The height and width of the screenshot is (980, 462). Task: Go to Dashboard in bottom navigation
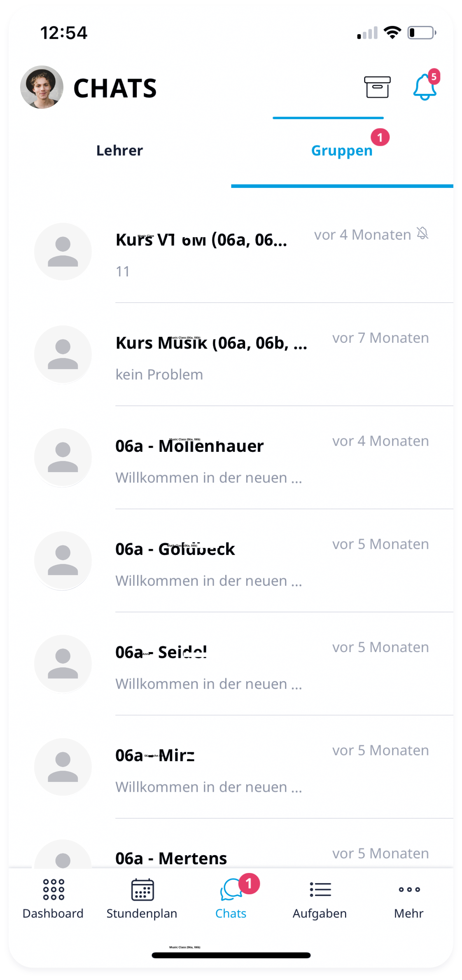click(53, 899)
